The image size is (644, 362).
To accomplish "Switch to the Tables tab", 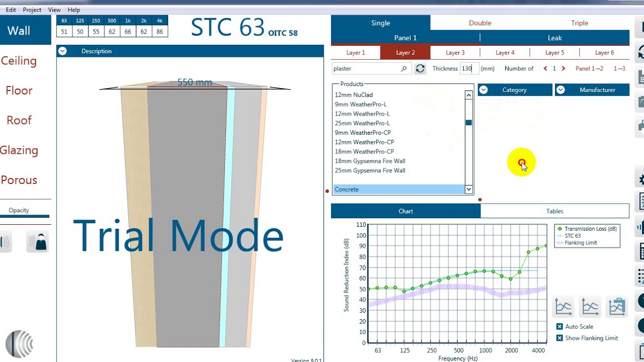I will 554,211.
